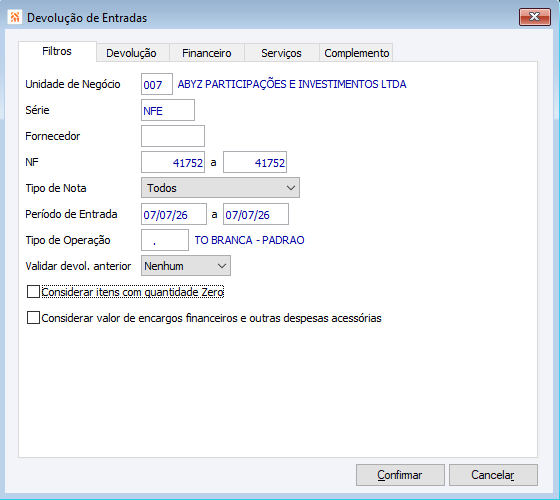Click the Cancelar button
The height and width of the screenshot is (500, 560).
click(493, 475)
